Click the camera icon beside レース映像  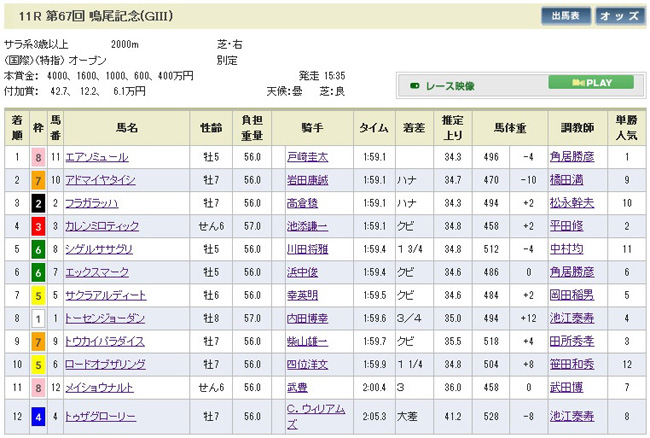415,86
